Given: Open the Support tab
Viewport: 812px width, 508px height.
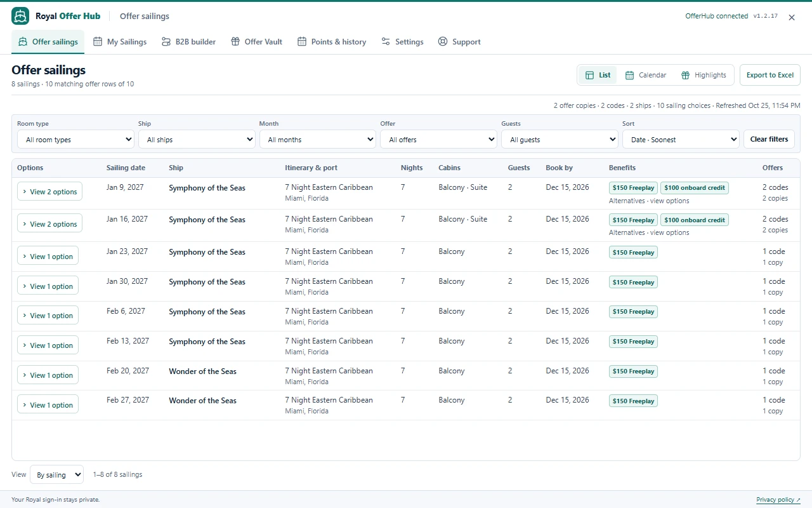Looking at the screenshot, I should 459,42.
